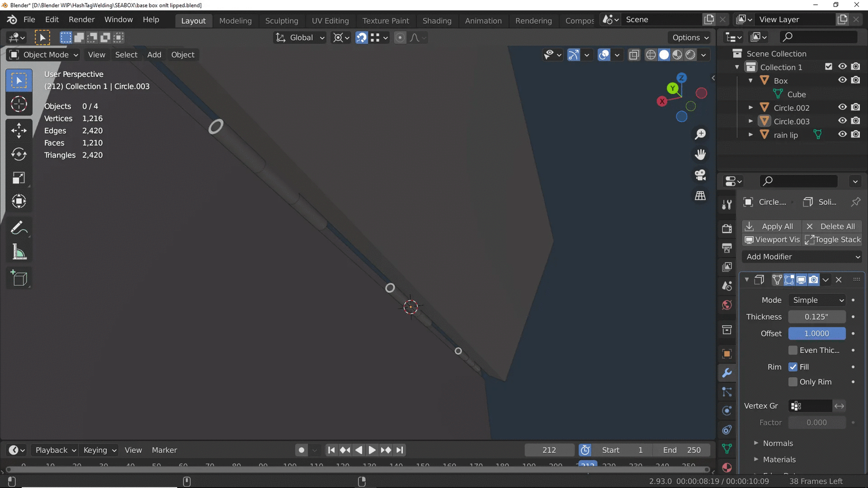868x488 pixels.
Task: Switch to UV Editing workspace tab
Action: tap(331, 21)
